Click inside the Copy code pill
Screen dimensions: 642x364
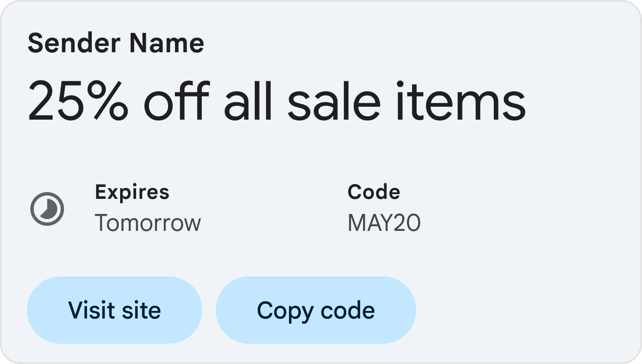[x=316, y=310]
